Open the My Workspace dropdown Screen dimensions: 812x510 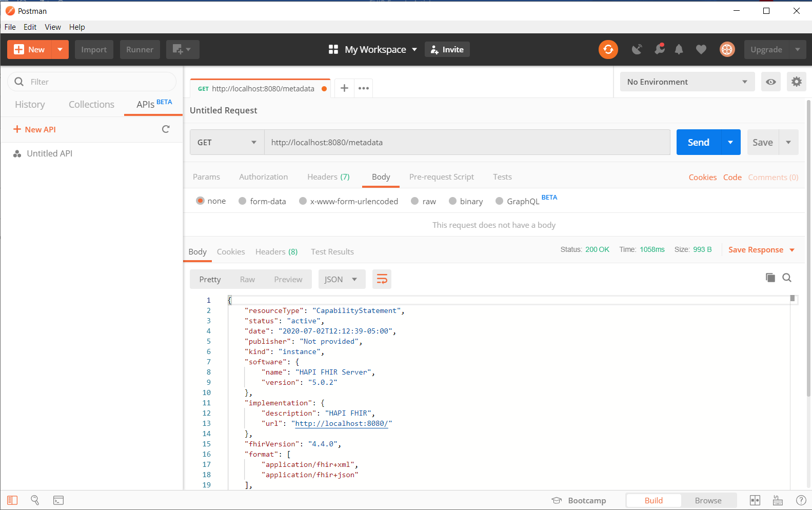point(380,49)
